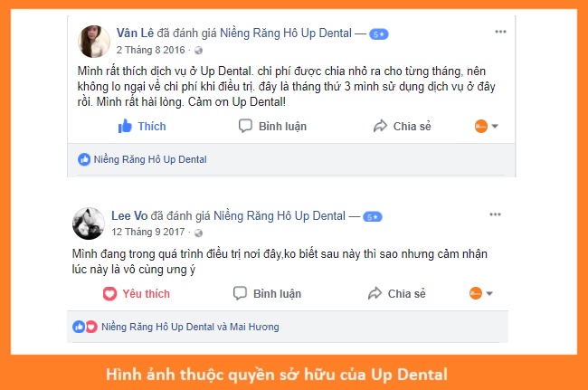Open comment box on Vân Lê's review

coord(272,127)
